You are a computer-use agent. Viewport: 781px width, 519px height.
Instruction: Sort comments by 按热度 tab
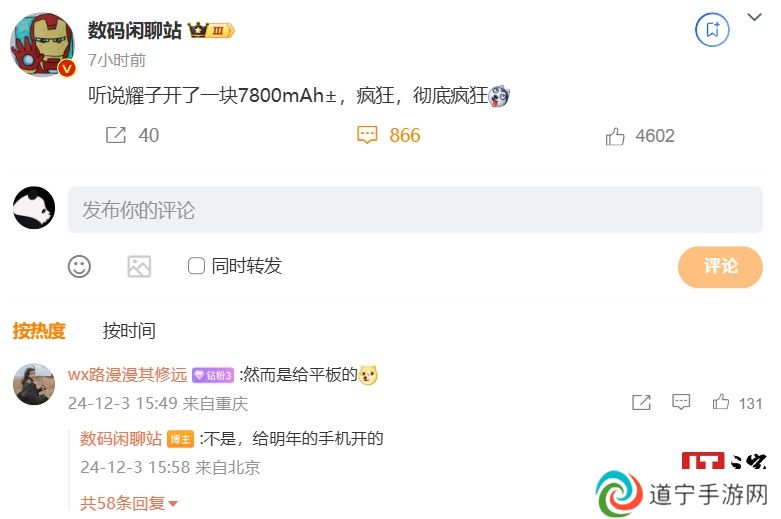pyautogui.click(x=39, y=331)
